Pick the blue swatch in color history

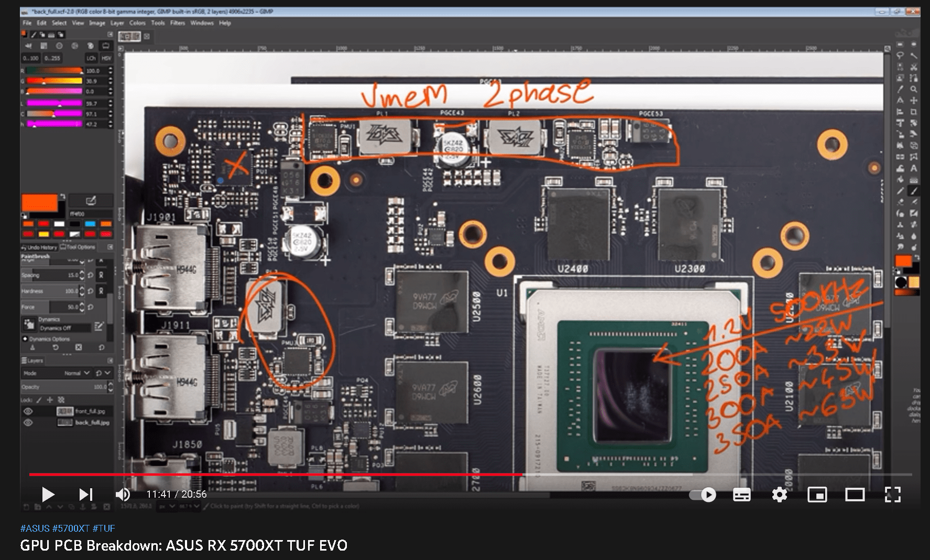[90, 224]
